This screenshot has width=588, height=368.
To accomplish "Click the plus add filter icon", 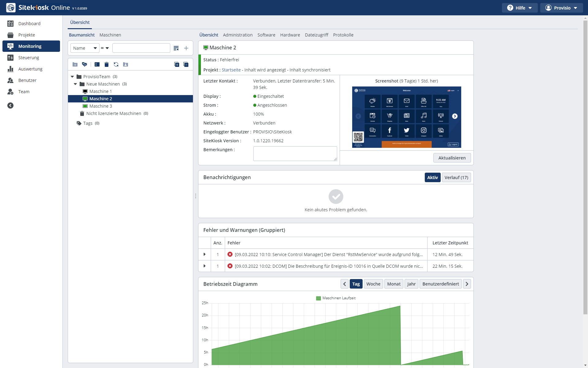I will tap(186, 48).
